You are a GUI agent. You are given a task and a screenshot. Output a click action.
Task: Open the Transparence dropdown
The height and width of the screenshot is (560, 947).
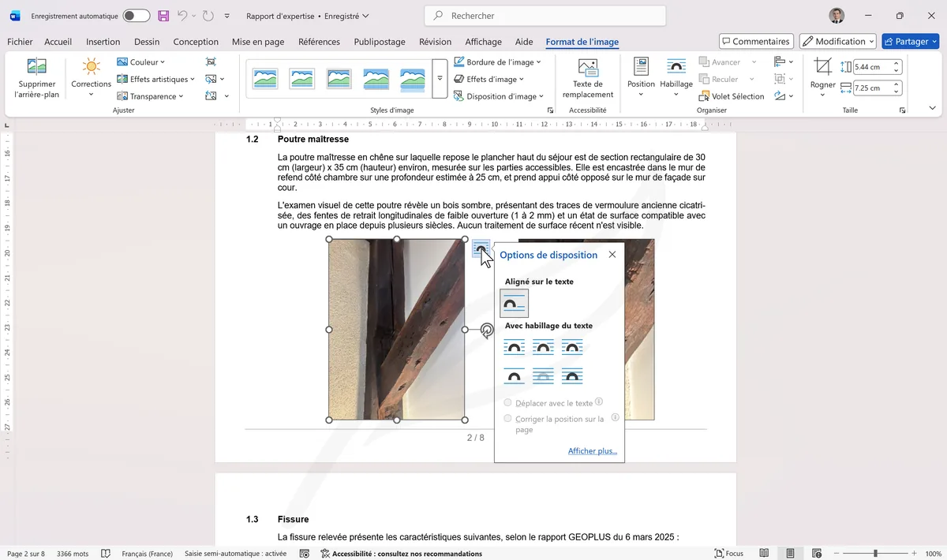pyautogui.click(x=150, y=96)
